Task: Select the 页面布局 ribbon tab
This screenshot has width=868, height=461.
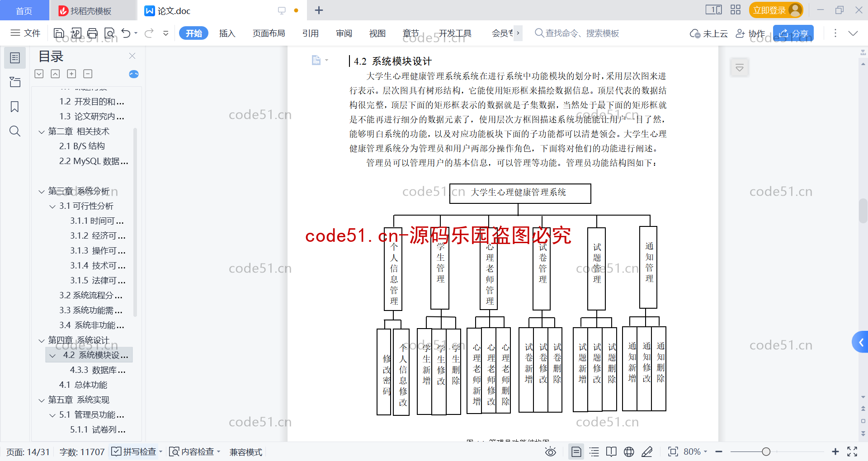Action: coord(269,33)
